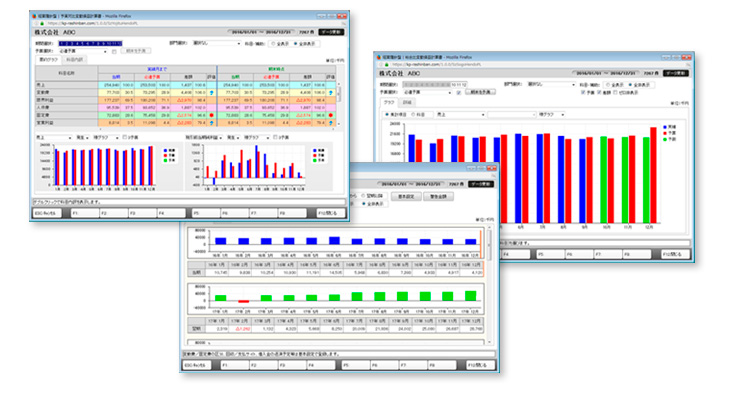Click the green padlock in left window address bar
This screenshot has height=393, width=730.
click(41, 23)
